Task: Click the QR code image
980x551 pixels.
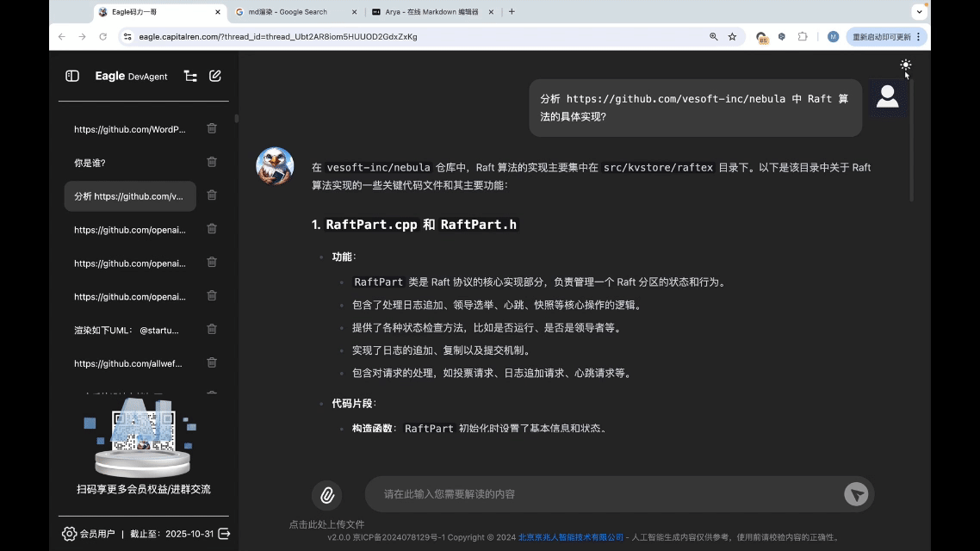Action: point(143,430)
